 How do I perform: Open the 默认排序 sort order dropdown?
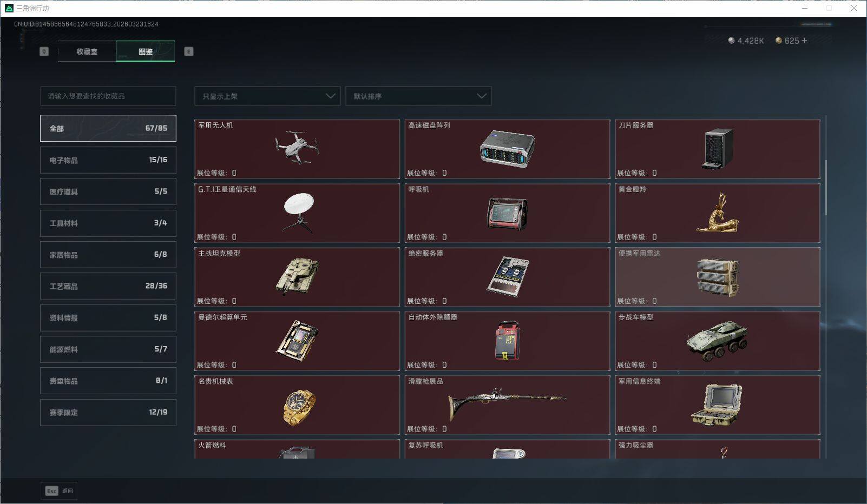click(418, 96)
